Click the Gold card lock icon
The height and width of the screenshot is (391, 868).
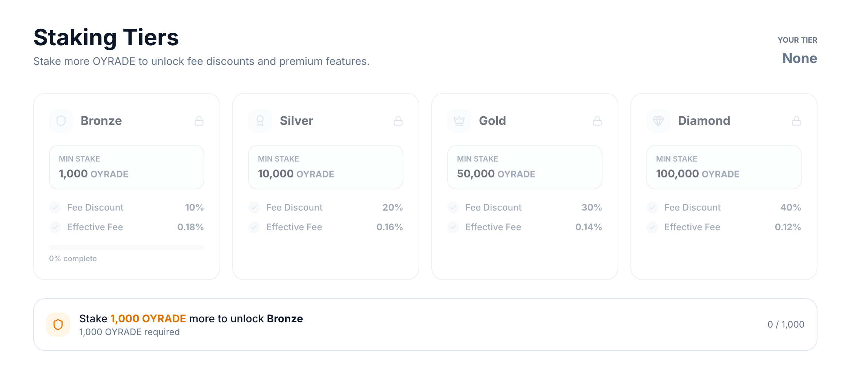(x=597, y=121)
